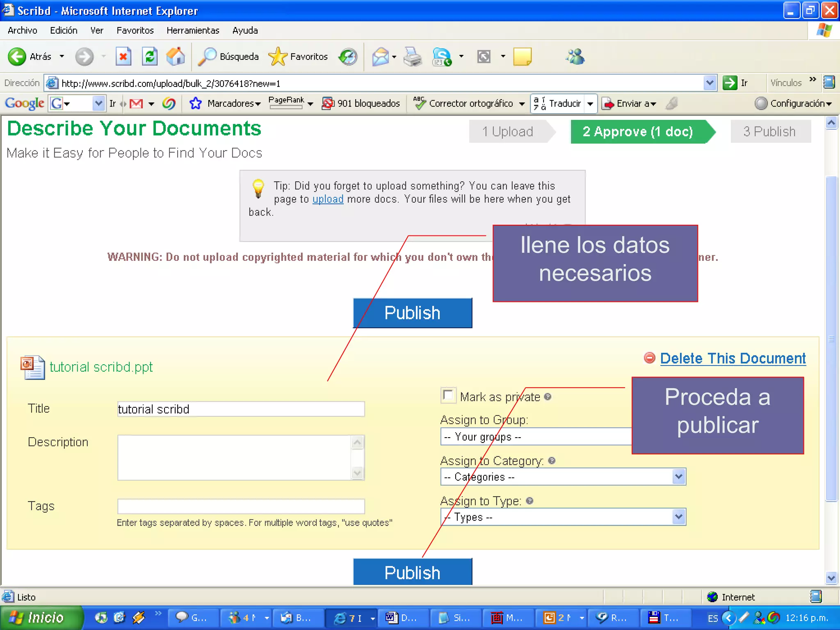Click the green Ir go arrow icon
Viewport: 840px width, 630px height.
730,83
